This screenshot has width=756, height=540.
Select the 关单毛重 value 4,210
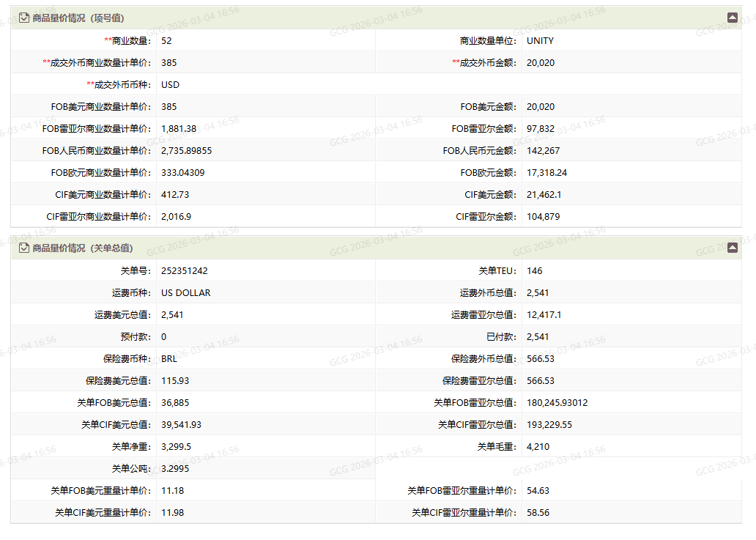point(538,447)
